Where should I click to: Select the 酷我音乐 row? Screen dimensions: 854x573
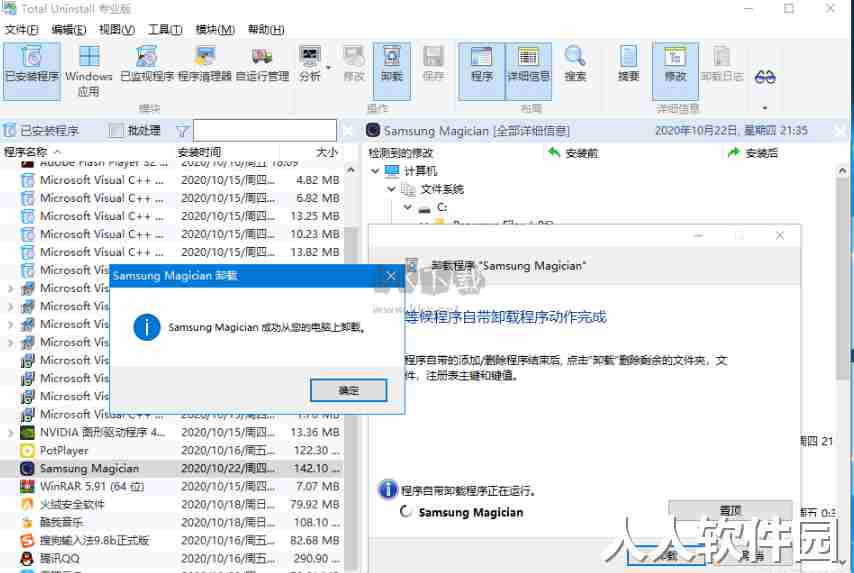tap(172, 522)
